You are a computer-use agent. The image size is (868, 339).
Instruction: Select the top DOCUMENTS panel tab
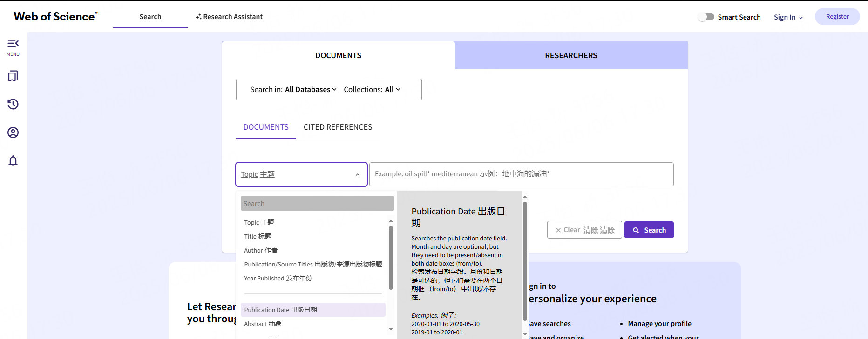point(339,55)
